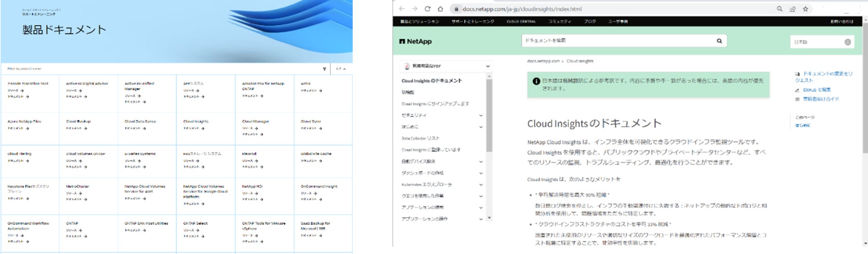Open the A-Z sort dropdown
Image resolution: width=868 pixels, height=254 pixels.
[x=341, y=69]
